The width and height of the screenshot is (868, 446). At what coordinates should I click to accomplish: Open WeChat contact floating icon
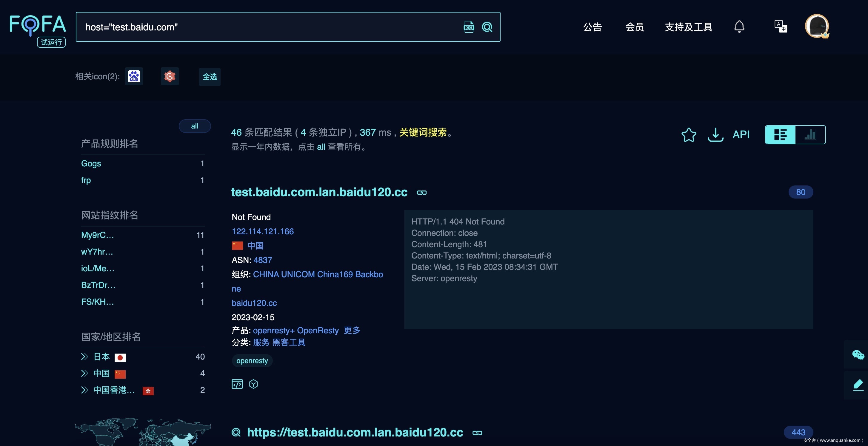(x=858, y=354)
